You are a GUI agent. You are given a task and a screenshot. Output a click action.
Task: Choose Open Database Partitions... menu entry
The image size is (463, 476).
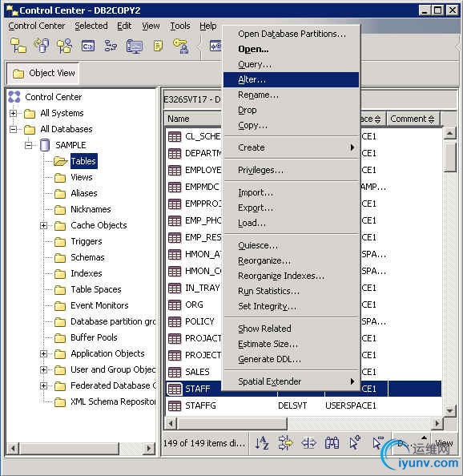(x=292, y=34)
